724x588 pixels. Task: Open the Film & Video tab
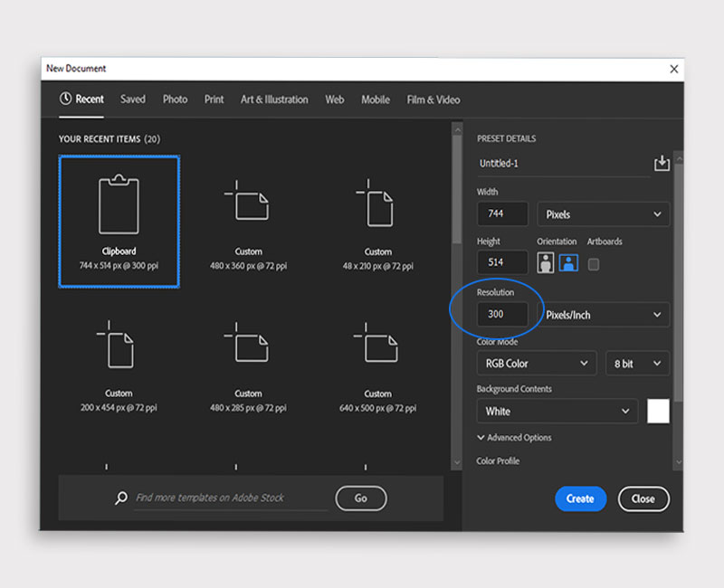[433, 100]
